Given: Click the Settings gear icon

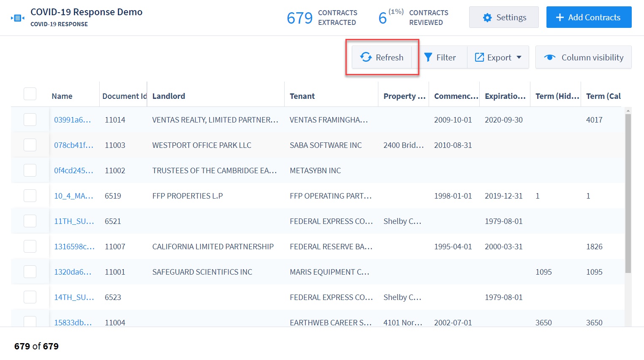Looking at the screenshot, I should click(x=487, y=17).
